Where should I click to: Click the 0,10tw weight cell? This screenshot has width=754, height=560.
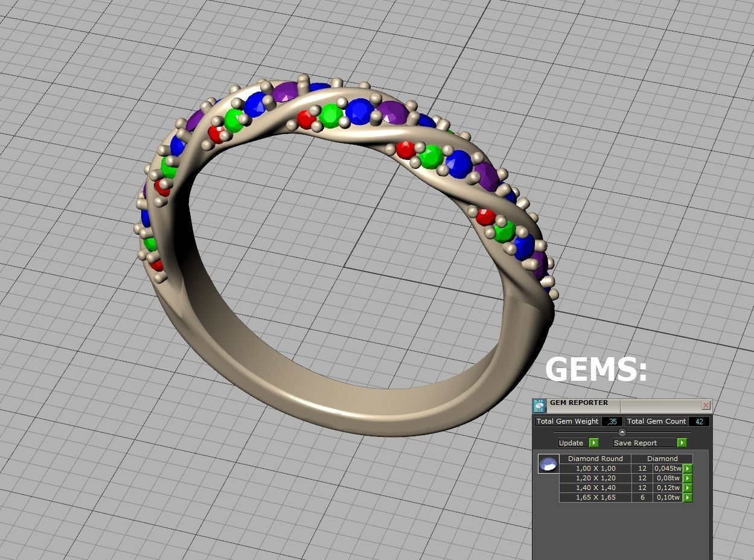[668, 497]
